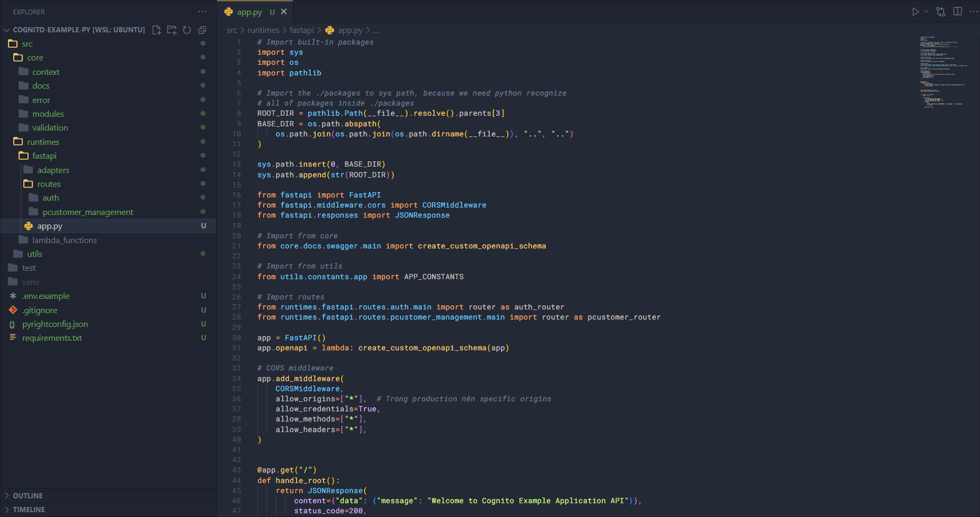Viewport: 980px width, 517px height.
Task: Expand the OUTLINE section
Action: [28, 496]
